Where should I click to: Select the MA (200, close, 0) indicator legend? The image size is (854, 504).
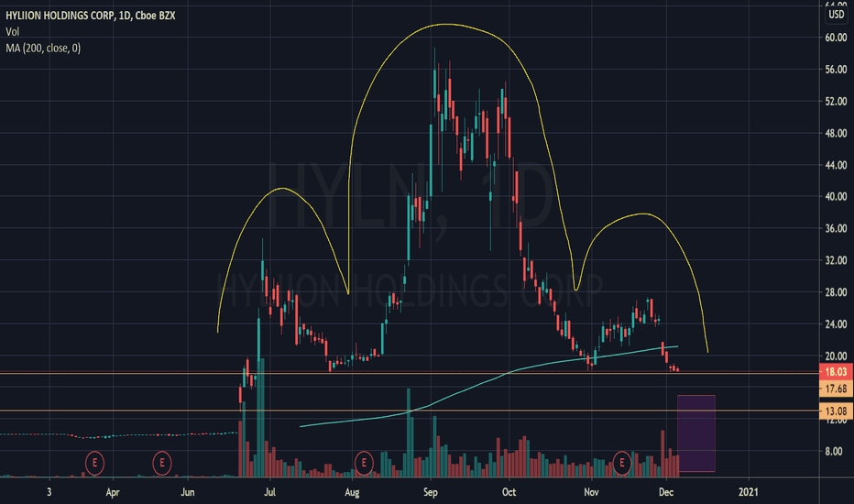[x=43, y=48]
